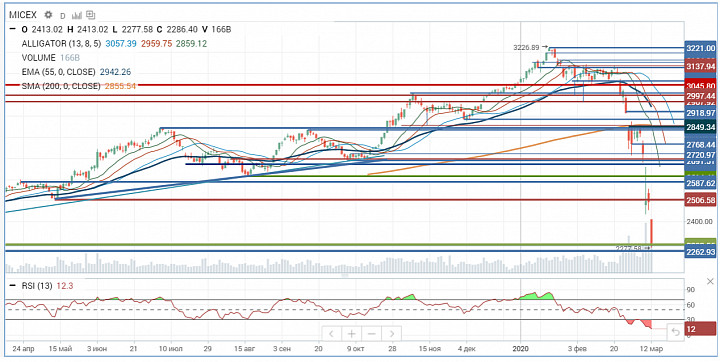Image resolution: width=720 pixels, height=362 pixels.
Task: Click the 2997.44 price level label
Action: coord(700,96)
